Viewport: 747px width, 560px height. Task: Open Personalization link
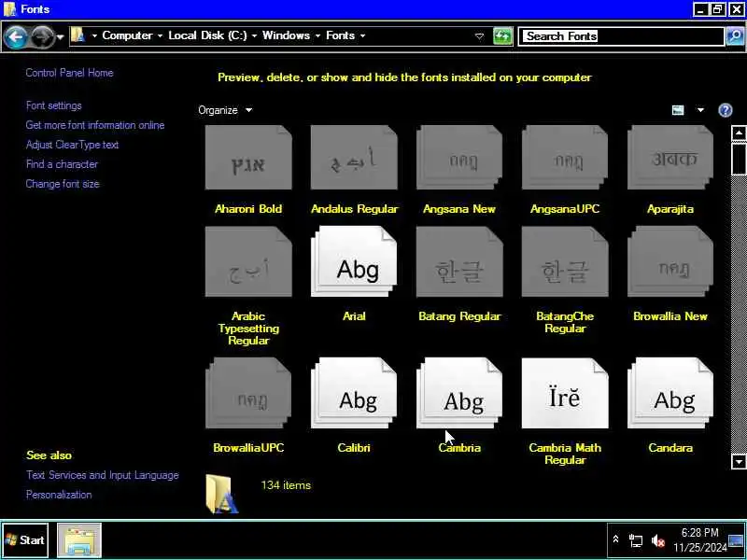59,495
